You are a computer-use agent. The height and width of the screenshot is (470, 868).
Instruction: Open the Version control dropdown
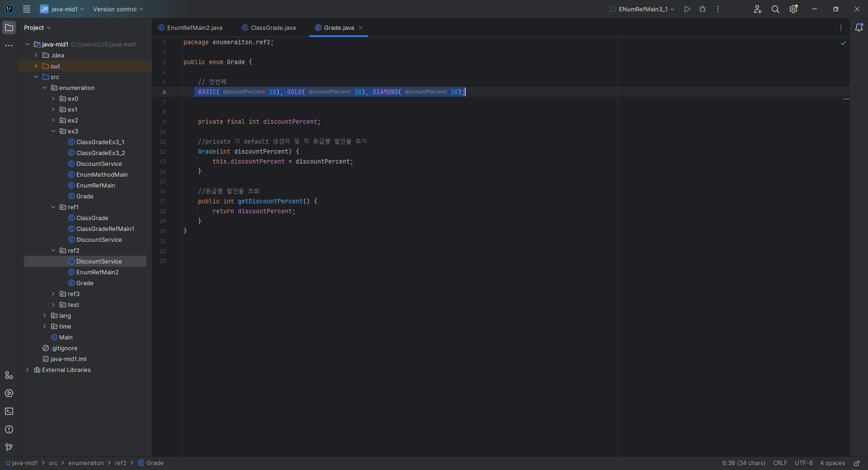(x=118, y=9)
